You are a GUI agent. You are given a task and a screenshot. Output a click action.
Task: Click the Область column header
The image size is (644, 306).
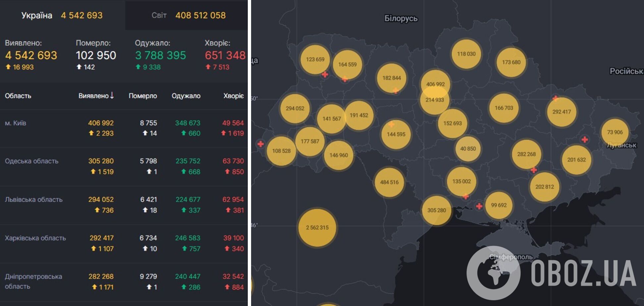[x=18, y=96]
